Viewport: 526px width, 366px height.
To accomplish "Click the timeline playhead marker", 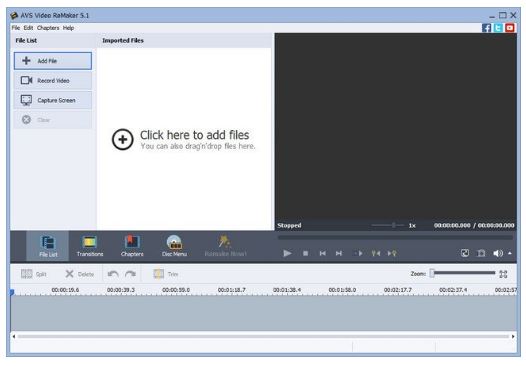I will (x=12, y=293).
